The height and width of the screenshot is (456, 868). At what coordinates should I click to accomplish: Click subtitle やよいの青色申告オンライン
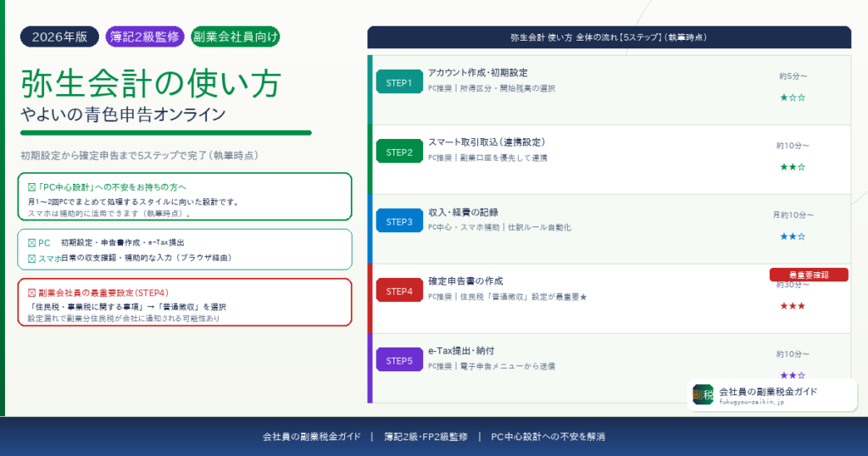124,114
